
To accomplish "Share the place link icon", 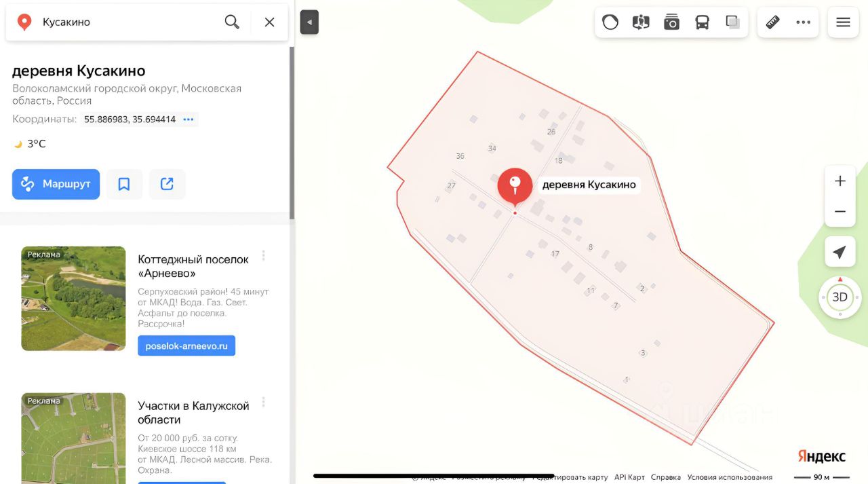I will [x=167, y=184].
